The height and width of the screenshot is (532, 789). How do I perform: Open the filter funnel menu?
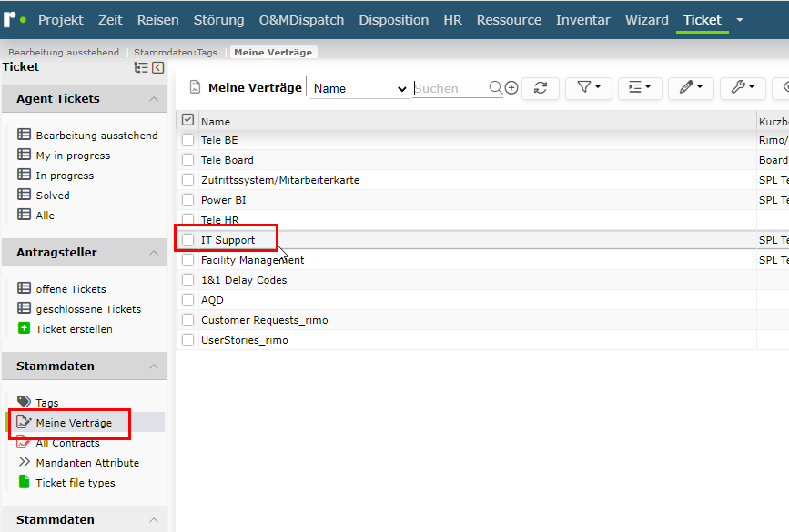point(588,87)
